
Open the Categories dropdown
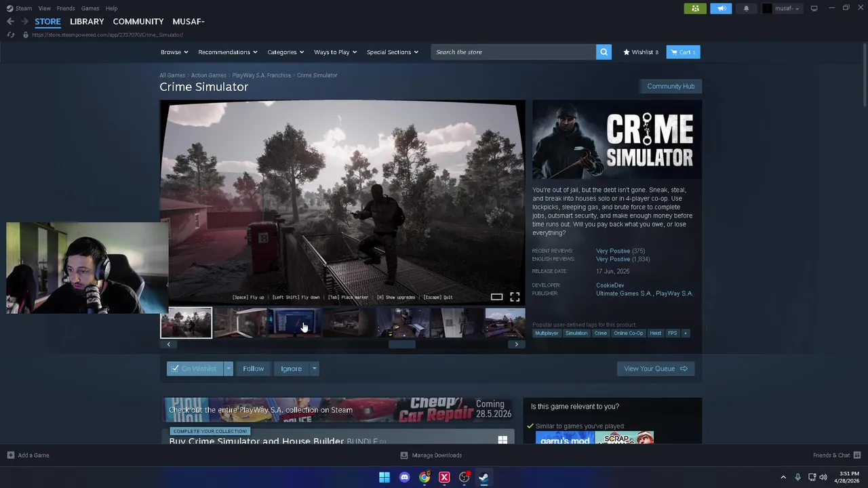pos(285,52)
